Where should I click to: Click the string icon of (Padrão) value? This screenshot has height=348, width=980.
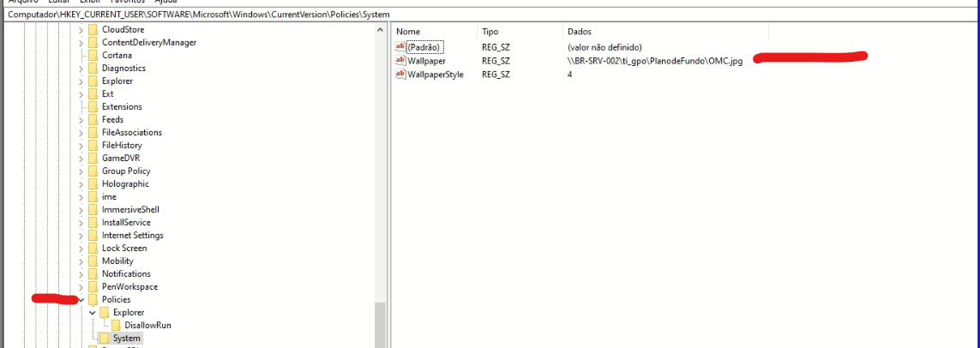click(400, 47)
